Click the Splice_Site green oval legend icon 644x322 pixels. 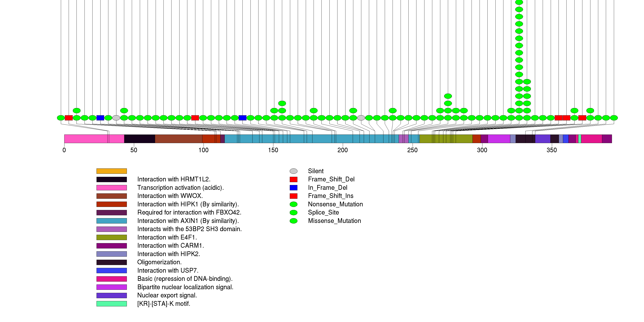coord(294,212)
